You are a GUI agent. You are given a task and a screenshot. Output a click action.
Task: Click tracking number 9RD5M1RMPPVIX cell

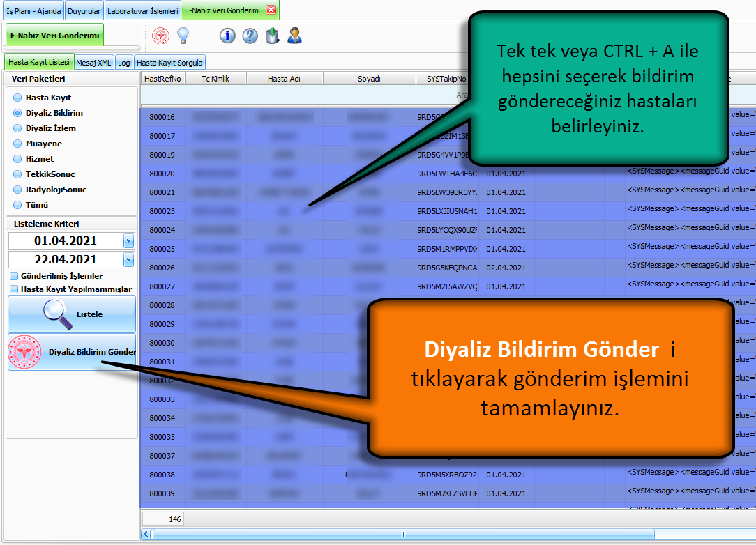click(x=448, y=249)
